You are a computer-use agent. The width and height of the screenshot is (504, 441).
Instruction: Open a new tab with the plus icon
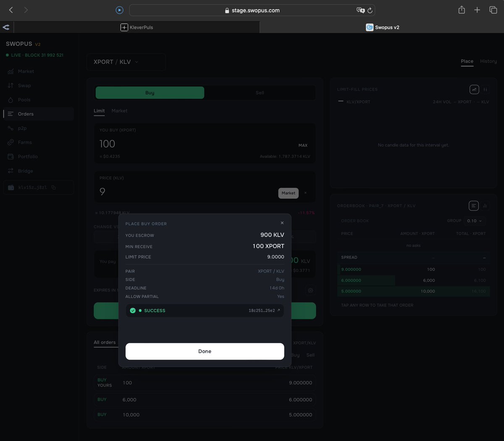[477, 10]
